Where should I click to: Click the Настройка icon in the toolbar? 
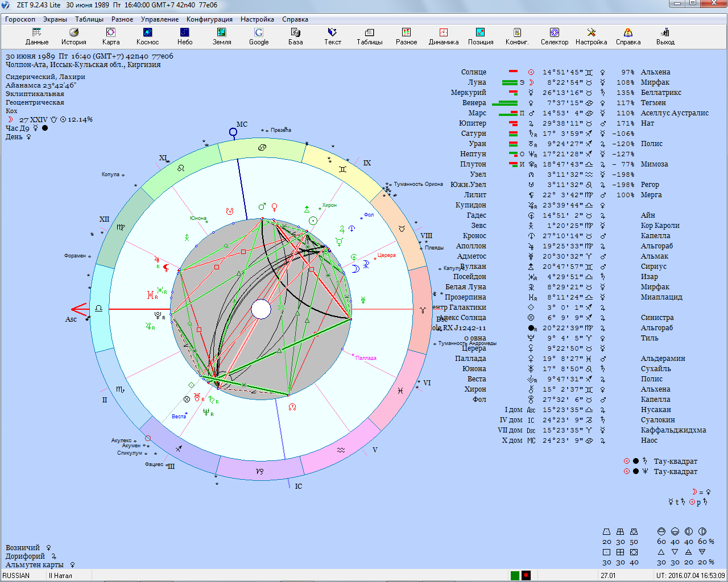click(591, 36)
